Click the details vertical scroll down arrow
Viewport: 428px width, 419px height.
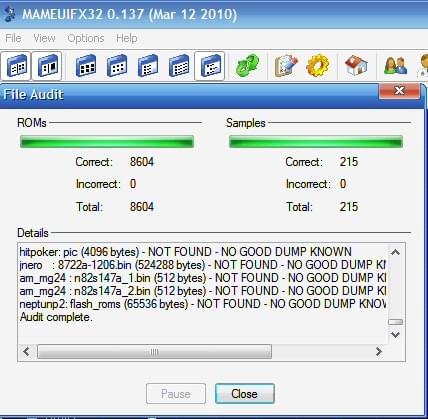click(x=395, y=334)
